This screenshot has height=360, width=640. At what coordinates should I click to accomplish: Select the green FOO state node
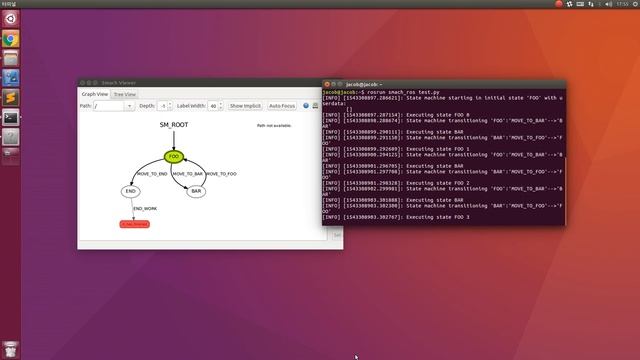click(174, 156)
